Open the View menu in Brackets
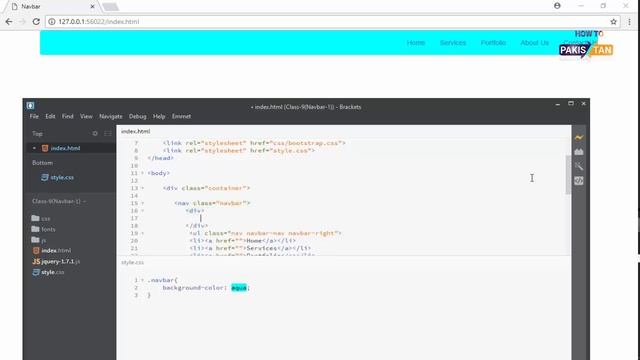640x360 pixels. [86, 116]
